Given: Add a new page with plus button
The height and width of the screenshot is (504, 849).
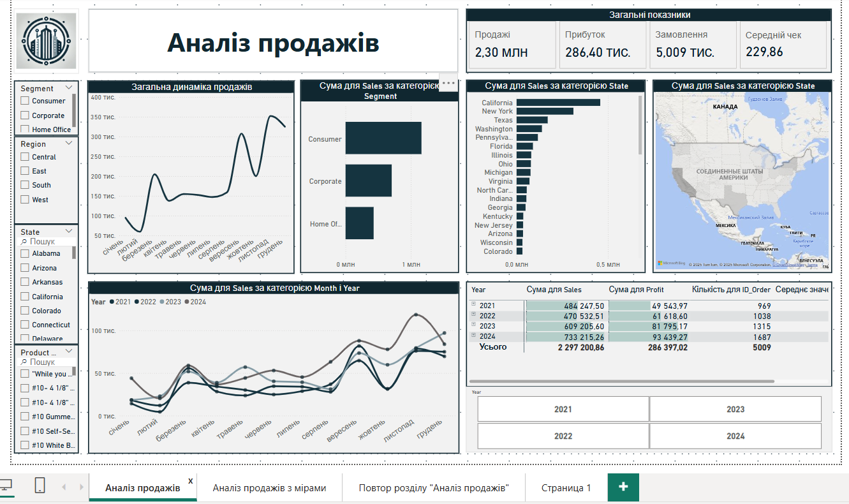Looking at the screenshot, I should coord(623,487).
